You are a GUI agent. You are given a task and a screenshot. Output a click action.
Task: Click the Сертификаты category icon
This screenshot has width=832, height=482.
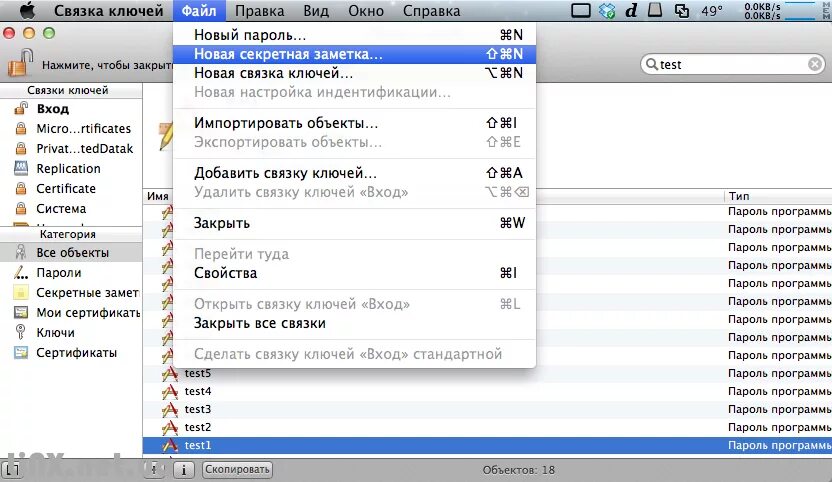point(21,352)
